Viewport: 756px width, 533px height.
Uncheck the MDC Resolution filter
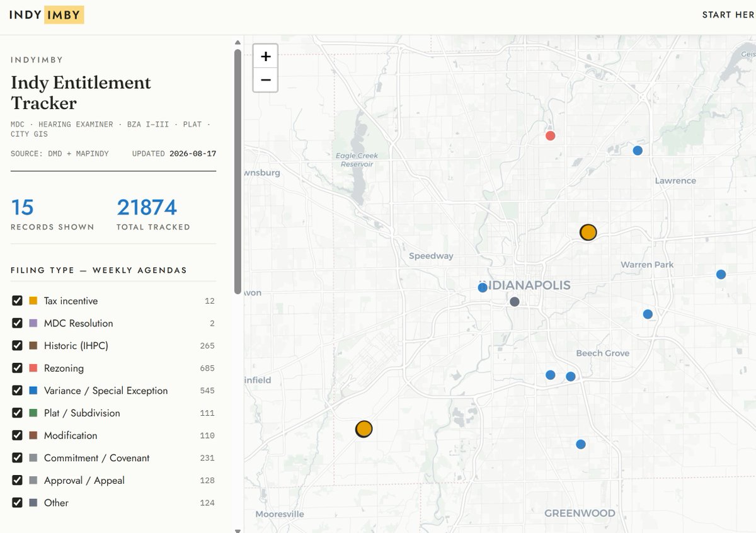tap(18, 323)
